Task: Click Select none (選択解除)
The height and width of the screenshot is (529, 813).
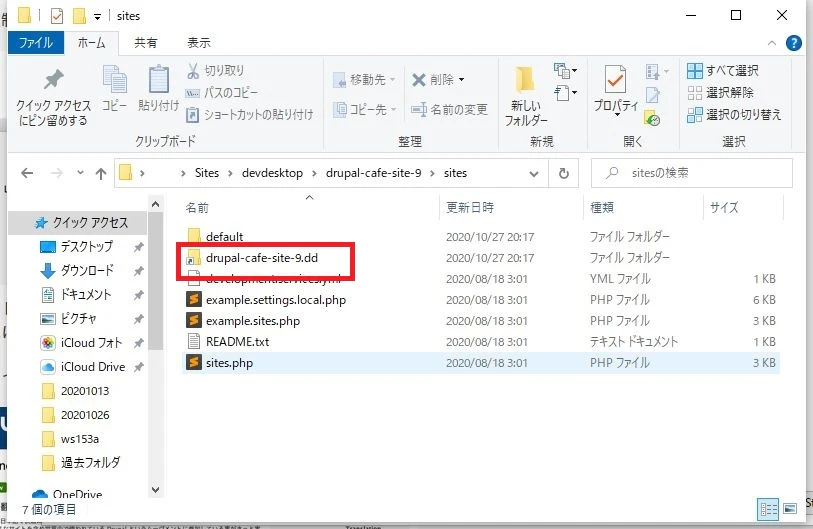Action: pos(721,93)
